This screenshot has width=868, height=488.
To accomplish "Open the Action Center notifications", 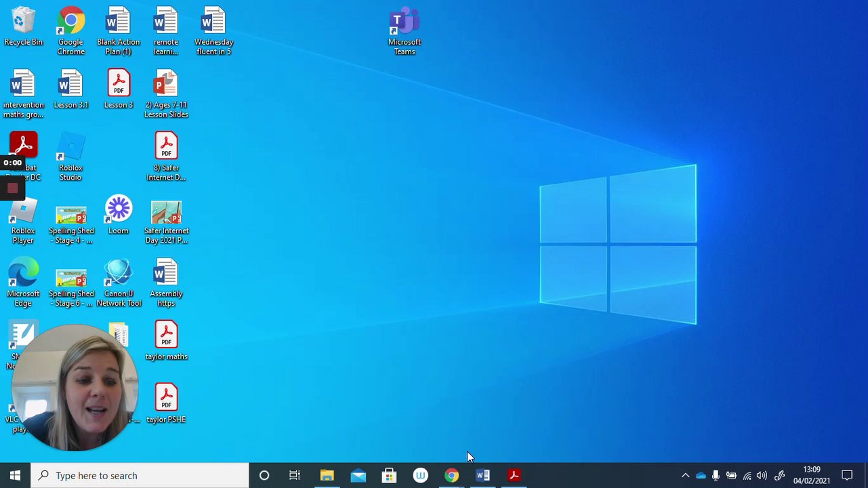I will tap(847, 476).
